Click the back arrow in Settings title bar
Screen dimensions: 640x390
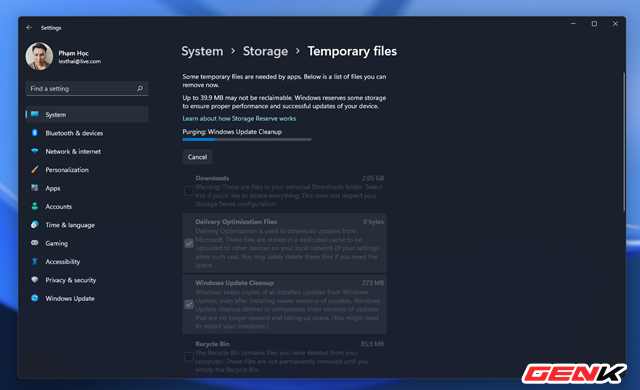pyautogui.click(x=29, y=27)
